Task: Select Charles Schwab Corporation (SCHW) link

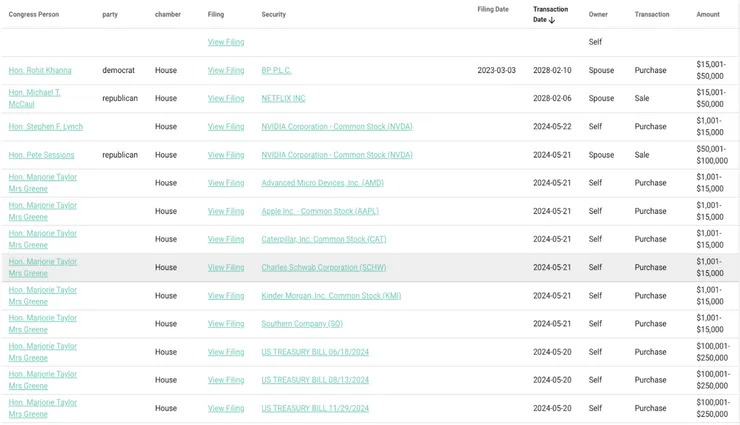Action: (x=323, y=268)
